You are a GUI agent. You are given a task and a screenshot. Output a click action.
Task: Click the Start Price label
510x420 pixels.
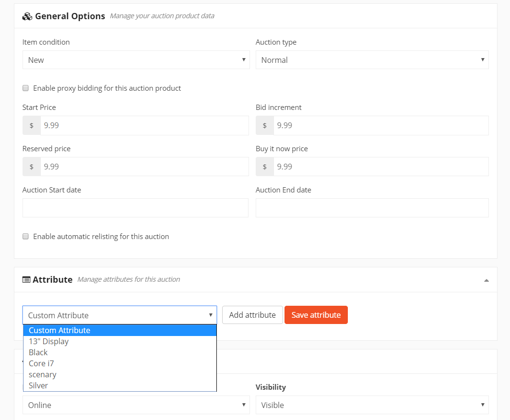tap(39, 108)
